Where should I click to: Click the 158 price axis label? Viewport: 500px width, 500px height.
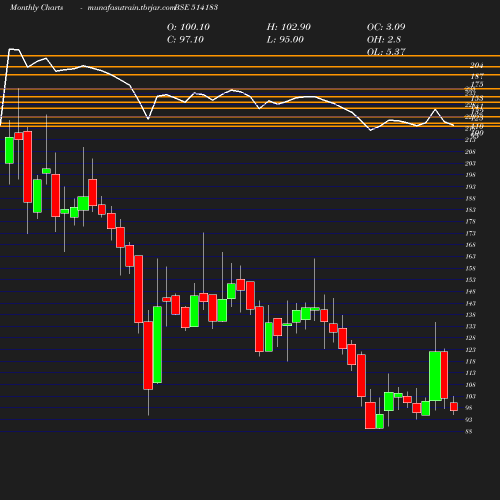(x=470, y=268)
